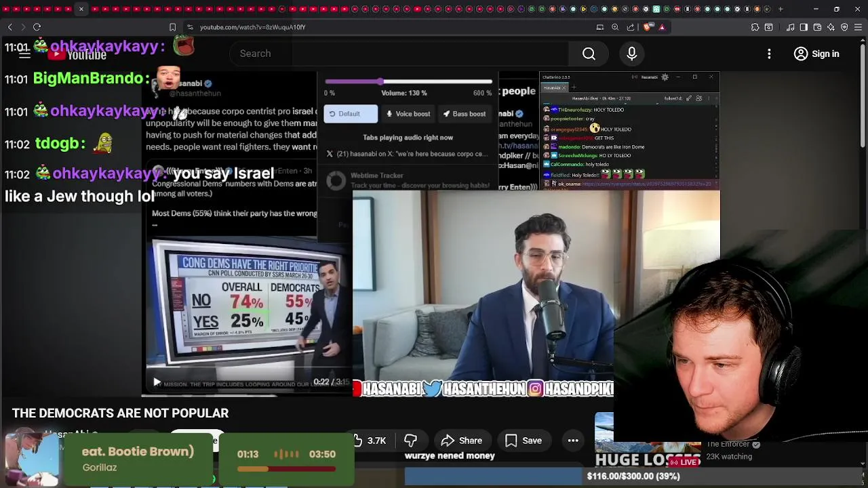Screen dimensions: 868x488
Task: Seek the Gorillaz song progress bar
Action: [x=285, y=469]
